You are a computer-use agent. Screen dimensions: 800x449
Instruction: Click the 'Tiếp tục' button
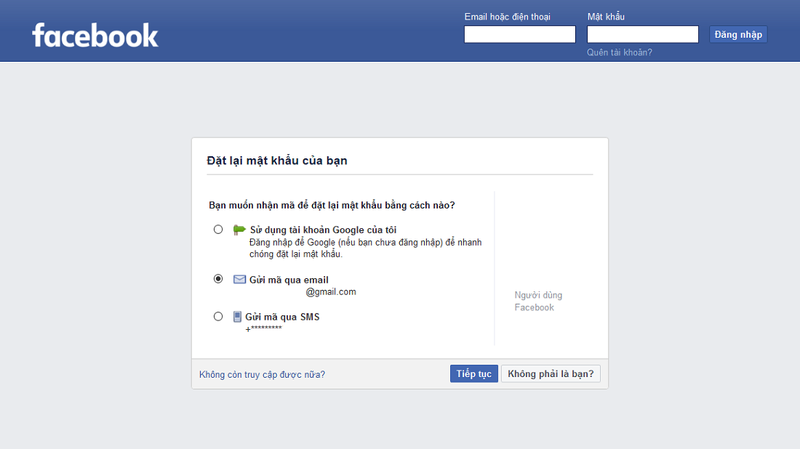click(473, 374)
